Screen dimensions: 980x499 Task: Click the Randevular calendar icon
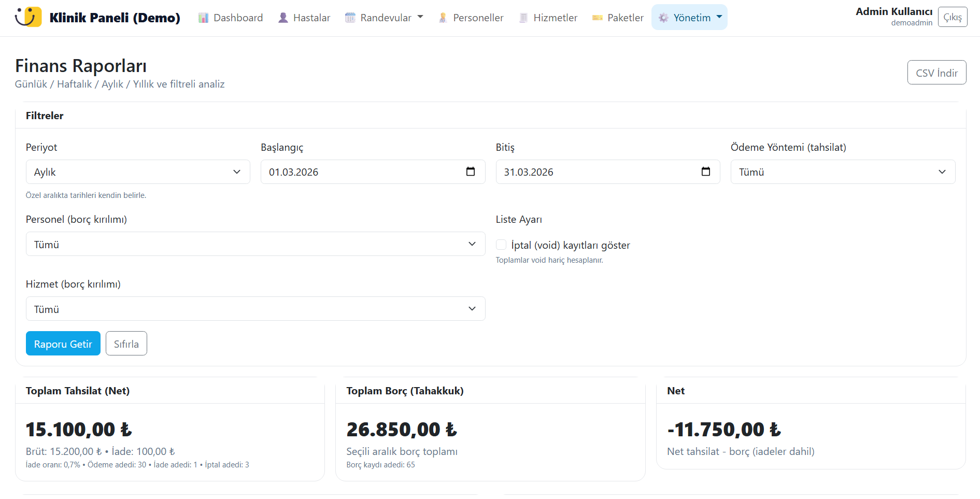[350, 18]
